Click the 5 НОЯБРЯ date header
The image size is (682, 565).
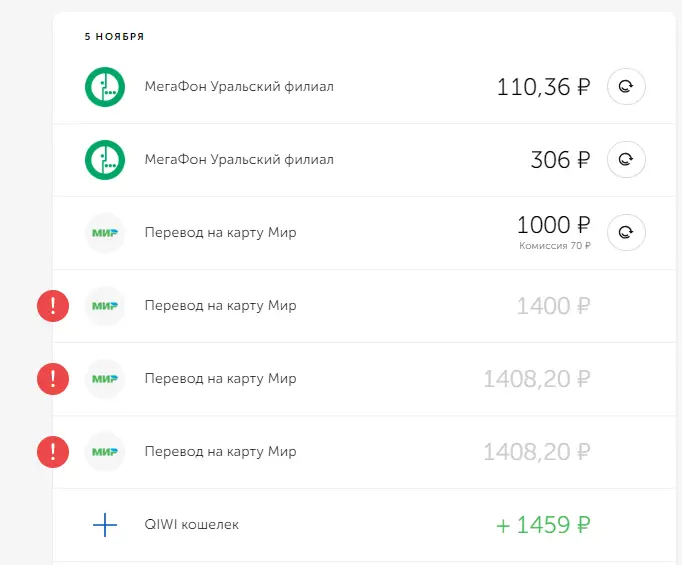tap(114, 37)
